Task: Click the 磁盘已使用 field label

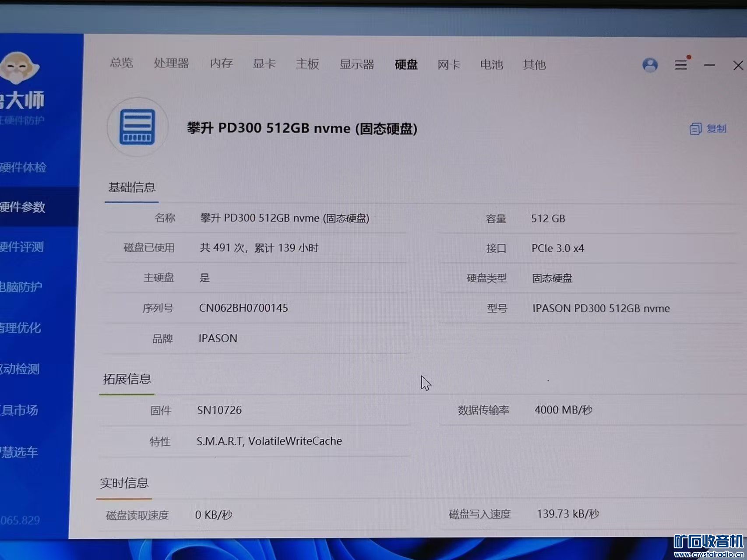Action: 149,247
